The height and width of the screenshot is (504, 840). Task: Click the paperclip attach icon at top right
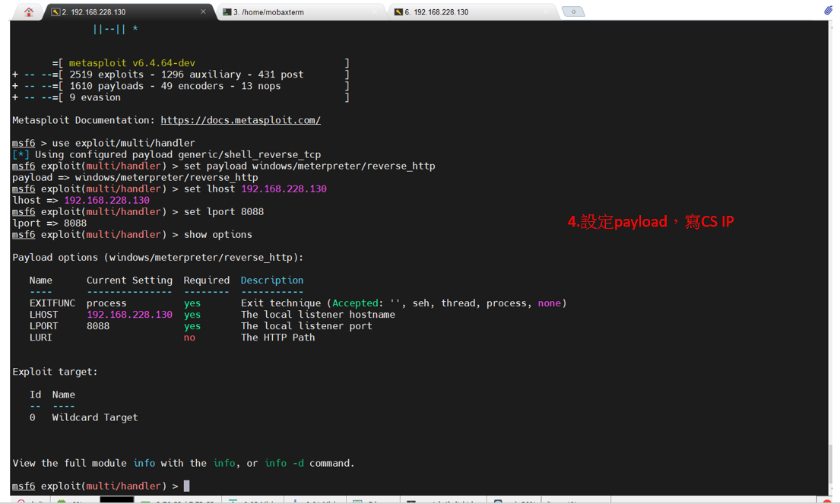click(x=828, y=10)
